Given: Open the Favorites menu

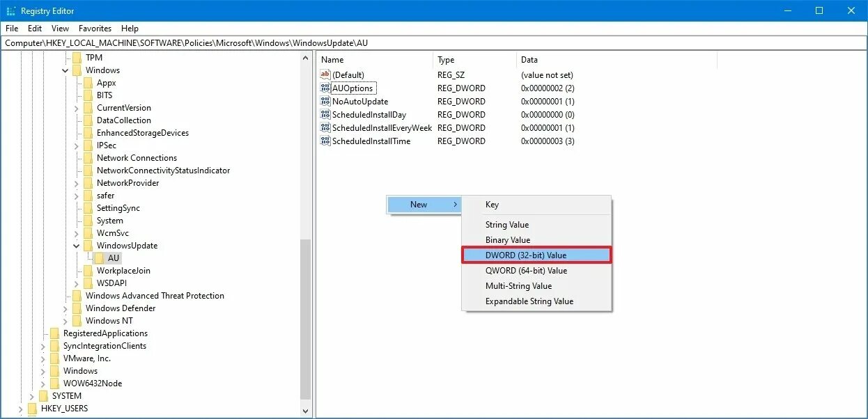Looking at the screenshot, I should pos(95,29).
